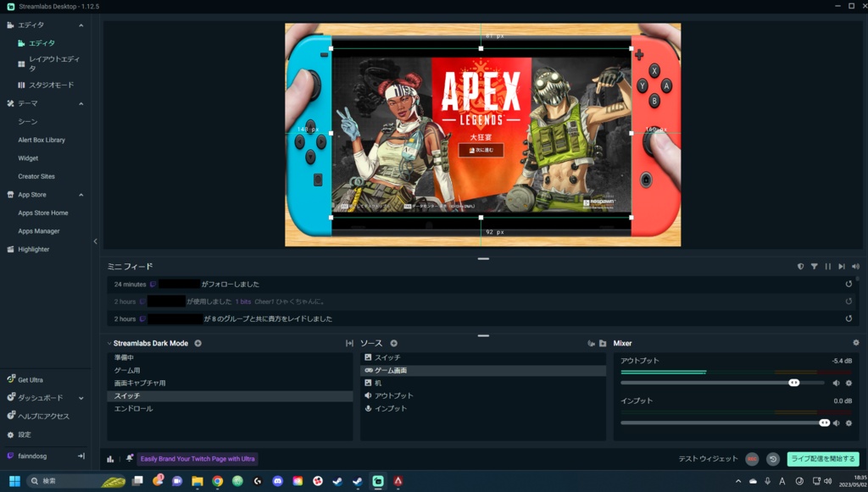Log out using arrow next to fainndosg
The image size is (868, 492).
(x=81, y=456)
